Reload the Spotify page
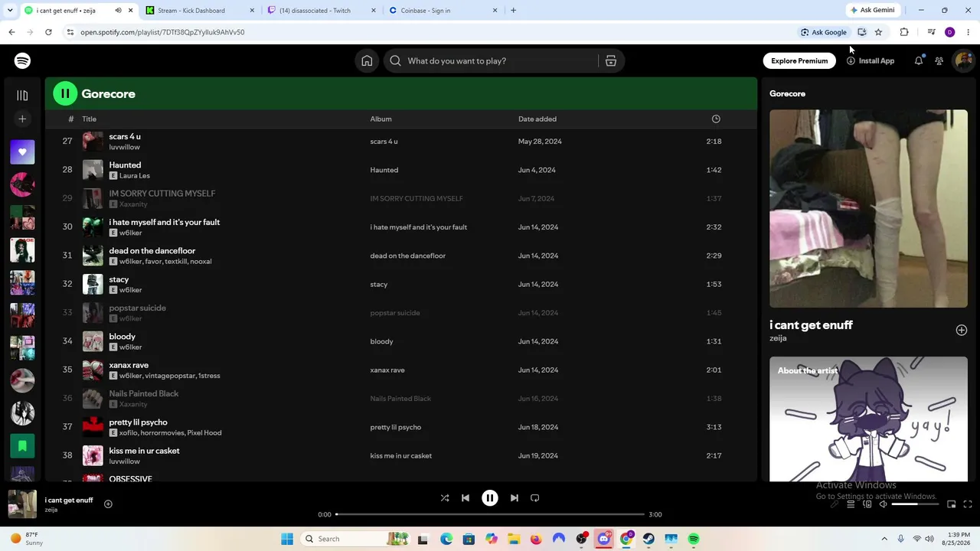 pyautogui.click(x=48, y=32)
